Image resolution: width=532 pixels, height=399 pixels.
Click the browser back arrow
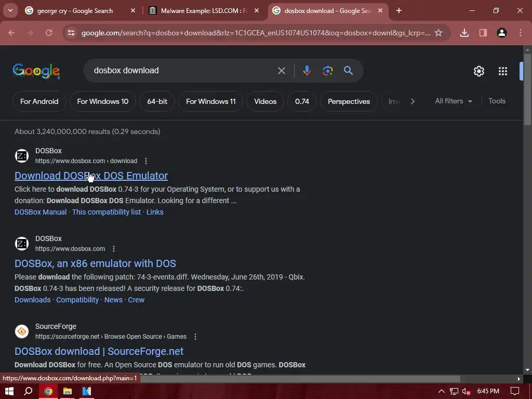(11, 33)
